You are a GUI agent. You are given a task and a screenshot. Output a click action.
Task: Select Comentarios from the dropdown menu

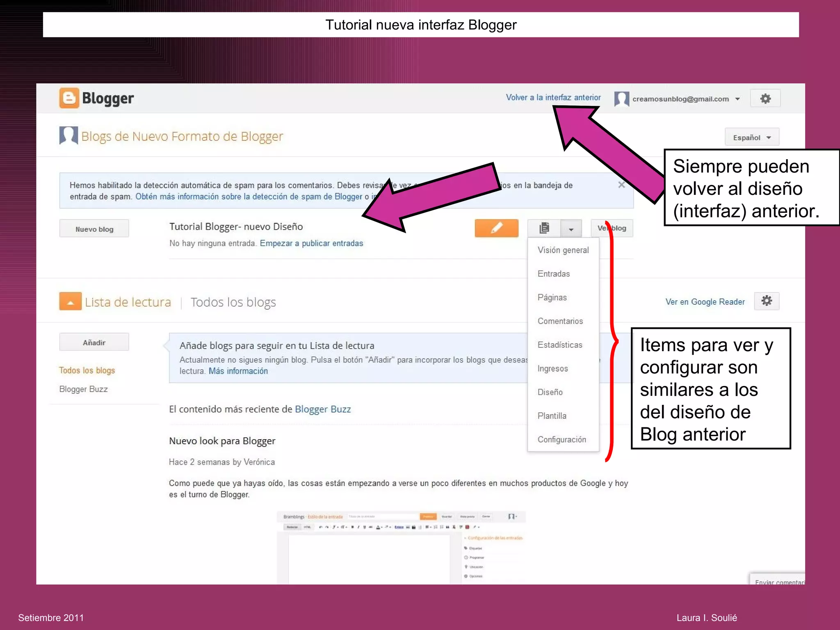tap(563, 321)
